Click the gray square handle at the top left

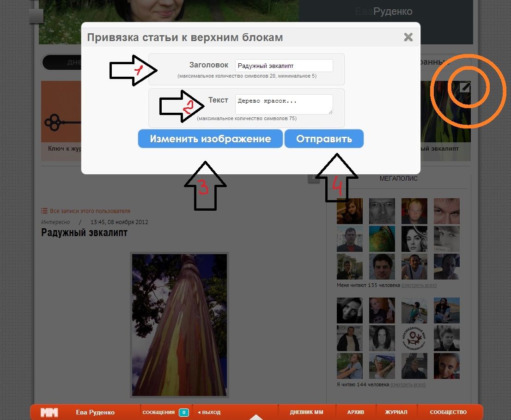36,16
